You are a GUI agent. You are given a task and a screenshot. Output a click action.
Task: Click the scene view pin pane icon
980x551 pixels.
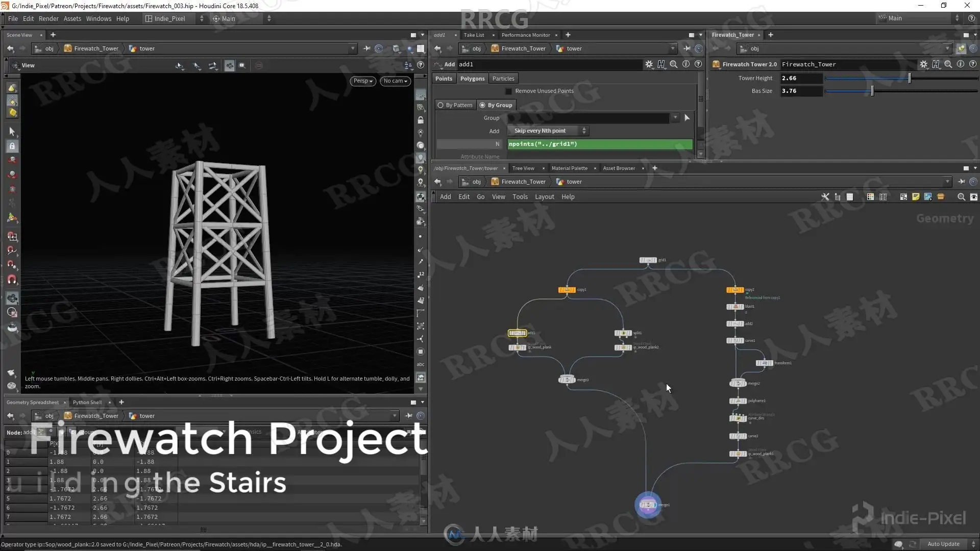tap(366, 48)
